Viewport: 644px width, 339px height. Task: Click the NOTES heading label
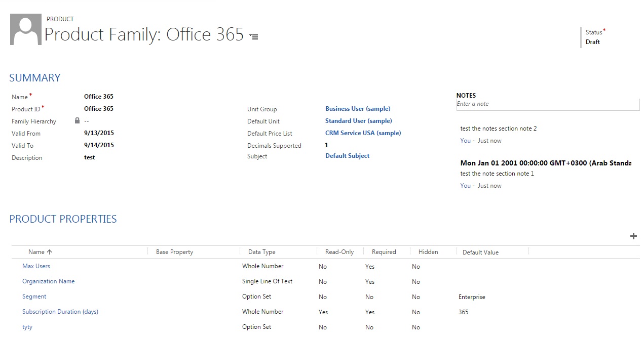pyautogui.click(x=466, y=95)
